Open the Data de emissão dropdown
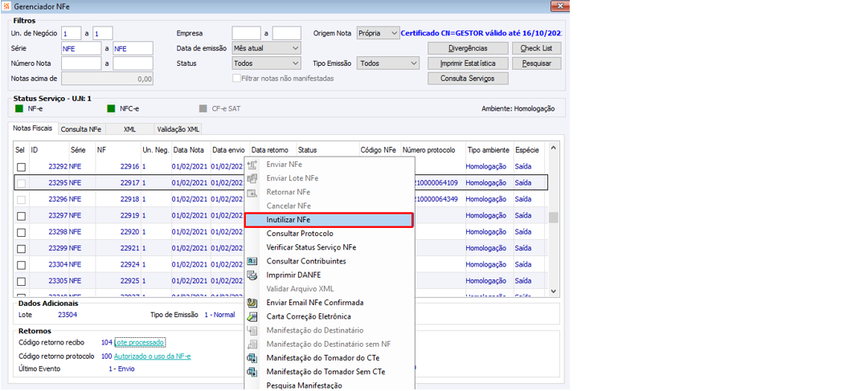The width and height of the screenshot is (868, 391). [x=266, y=48]
